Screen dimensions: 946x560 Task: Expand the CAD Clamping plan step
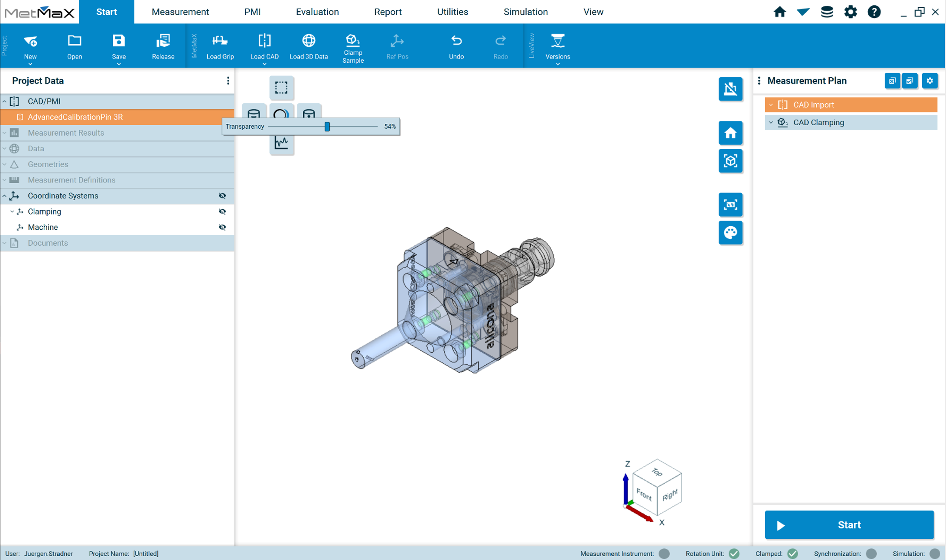click(771, 122)
